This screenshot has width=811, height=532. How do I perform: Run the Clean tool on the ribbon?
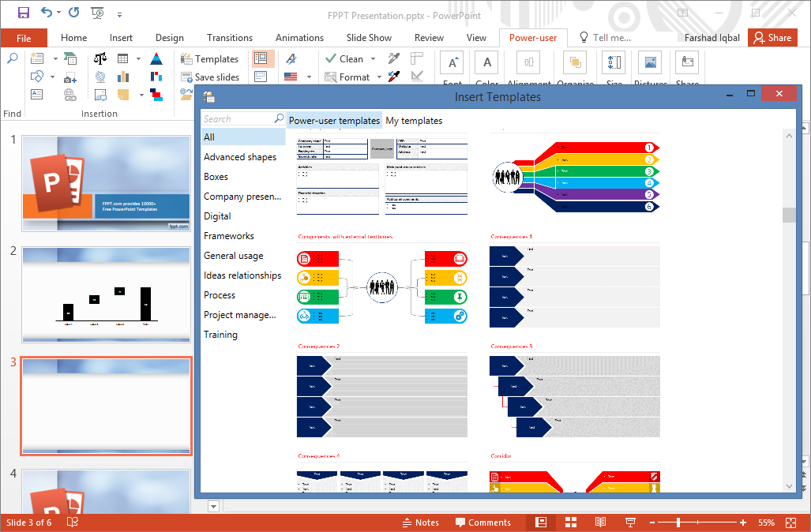pos(350,58)
